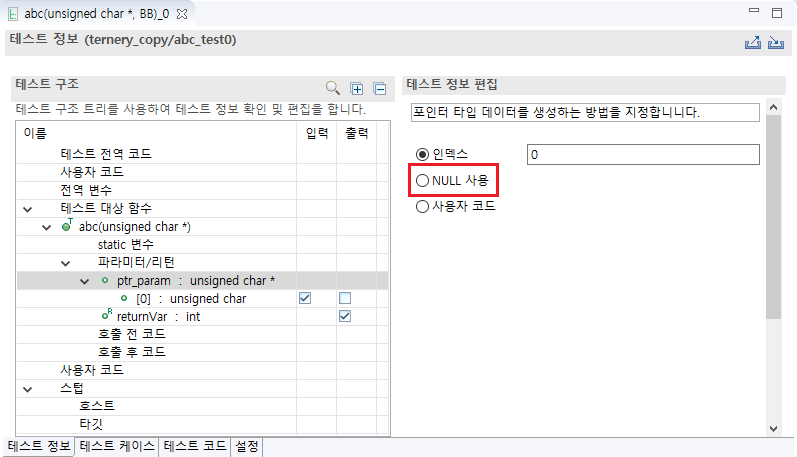
Task: Select the abc(unsigned char *) function node icon
Action: point(67,227)
